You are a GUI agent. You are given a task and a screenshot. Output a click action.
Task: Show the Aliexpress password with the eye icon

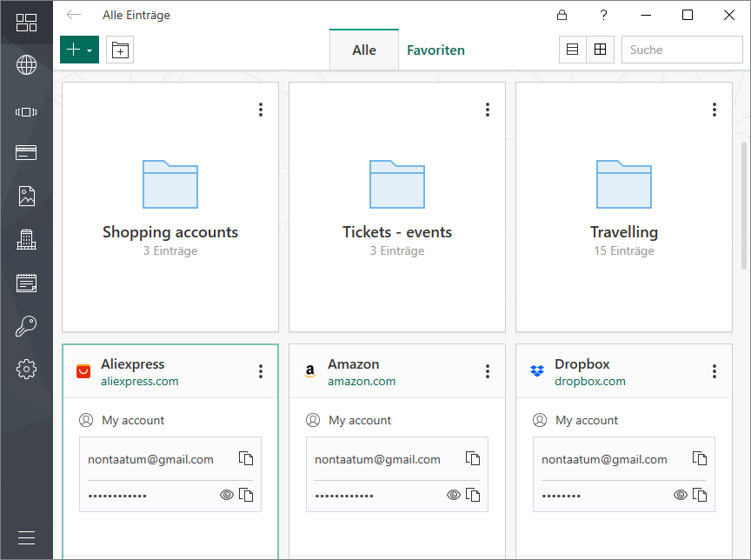click(226, 495)
